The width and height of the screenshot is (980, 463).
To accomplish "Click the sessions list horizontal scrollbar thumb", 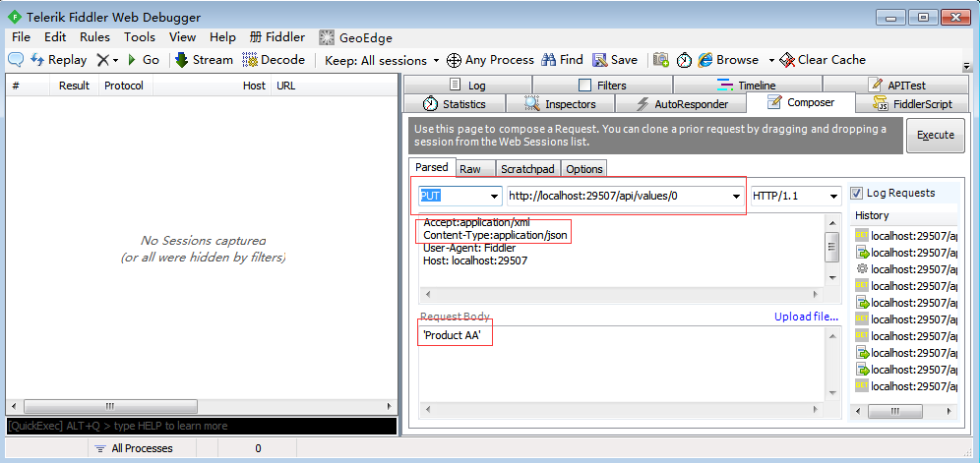I will [x=110, y=406].
